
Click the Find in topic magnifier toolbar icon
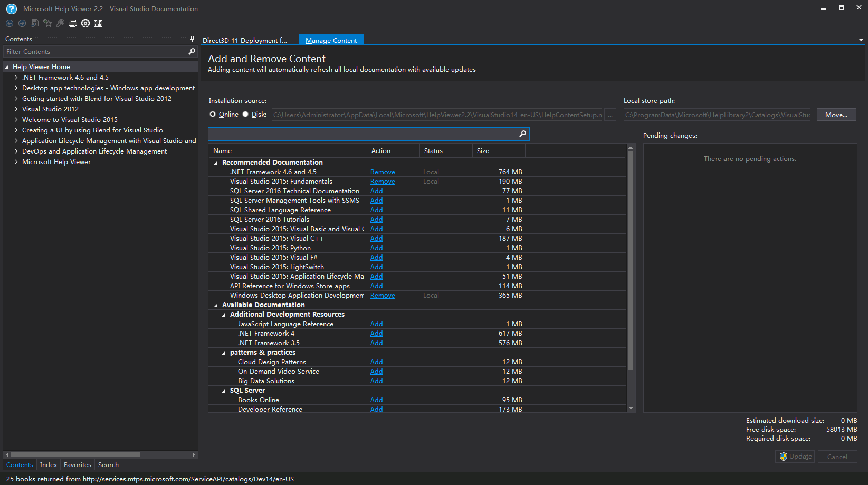60,23
